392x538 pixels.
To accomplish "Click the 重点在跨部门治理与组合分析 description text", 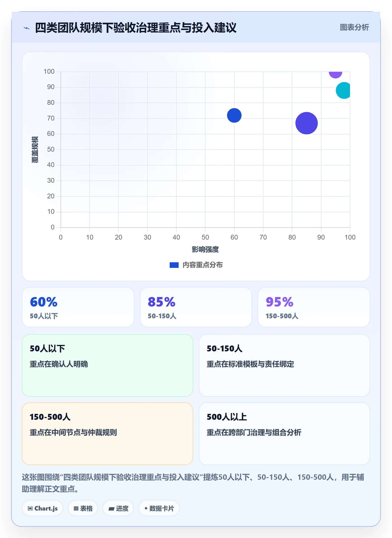I will (x=254, y=432).
